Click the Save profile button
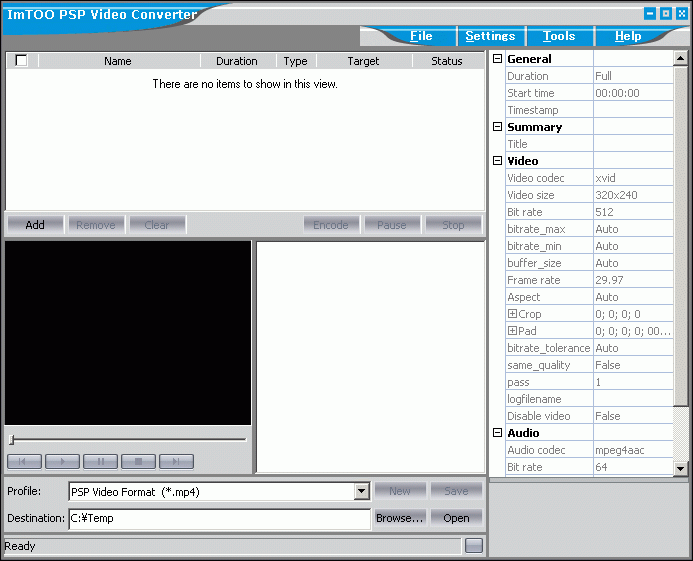 [456, 491]
